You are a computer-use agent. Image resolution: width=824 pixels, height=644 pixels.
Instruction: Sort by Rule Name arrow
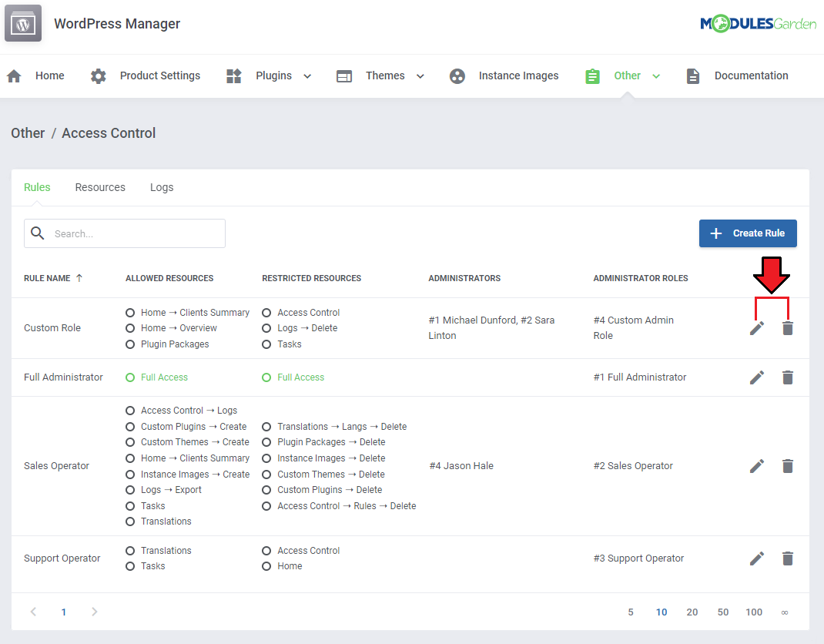point(79,278)
